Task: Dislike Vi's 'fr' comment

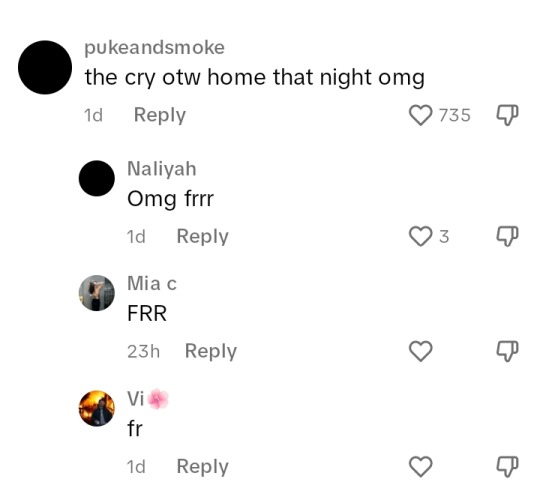Action: click(x=507, y=467)
